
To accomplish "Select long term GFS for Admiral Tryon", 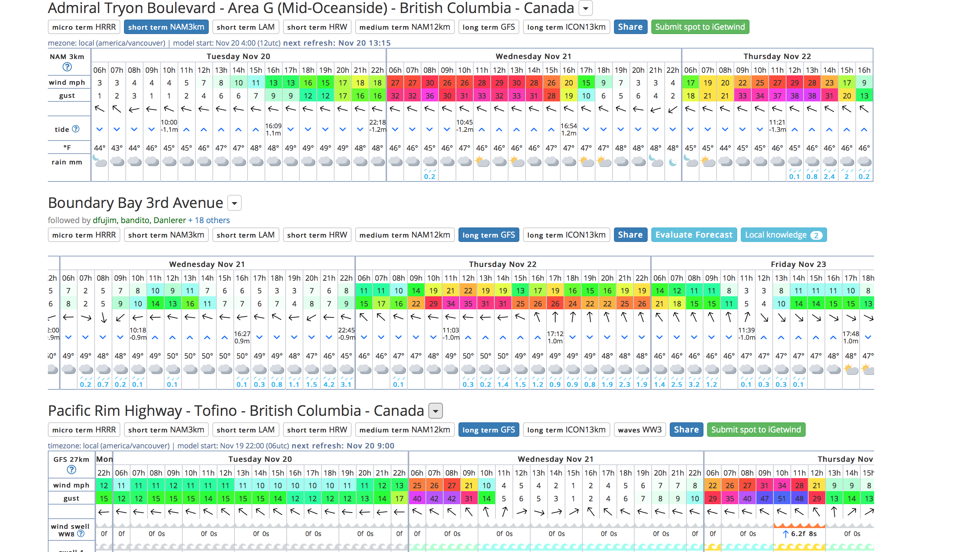I will tap(489, 27).
